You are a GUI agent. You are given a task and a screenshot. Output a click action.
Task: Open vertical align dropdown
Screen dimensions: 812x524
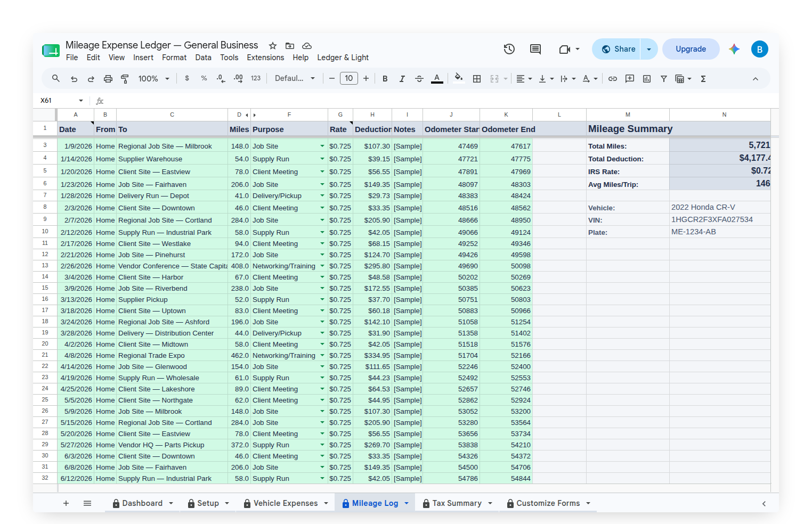[x=546, y=79]
